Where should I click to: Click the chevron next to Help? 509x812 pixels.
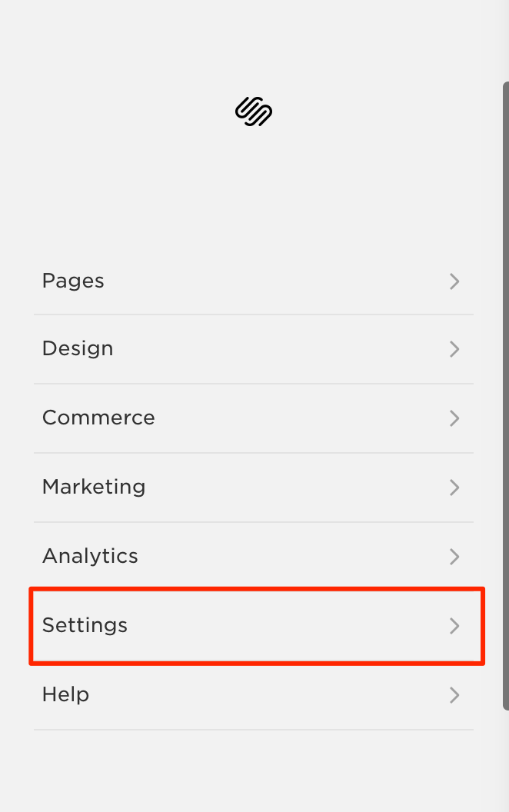pos(454,695)
